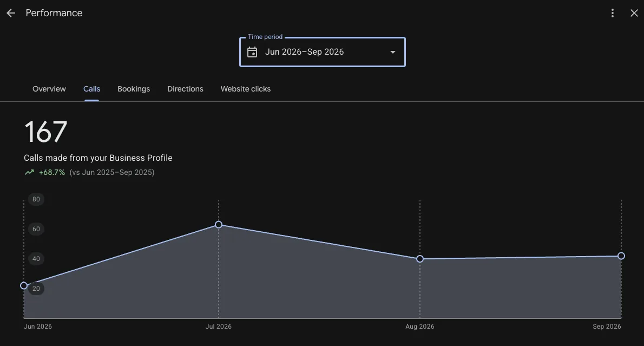This screenshot has height=346, width=644.
Task: Click the 60 y-axis label
Action: pos(36,229)
